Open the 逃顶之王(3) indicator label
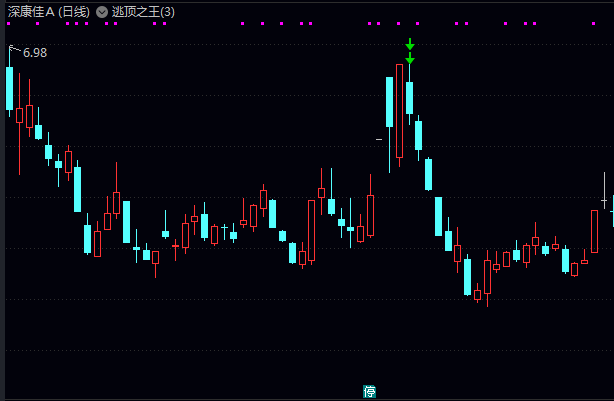 tap(143, 12)
